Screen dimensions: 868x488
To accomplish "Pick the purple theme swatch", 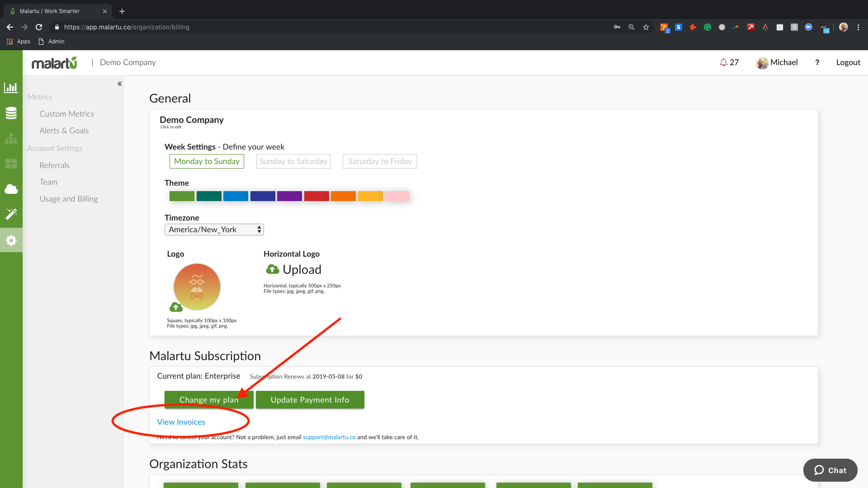I will [289, 196].
